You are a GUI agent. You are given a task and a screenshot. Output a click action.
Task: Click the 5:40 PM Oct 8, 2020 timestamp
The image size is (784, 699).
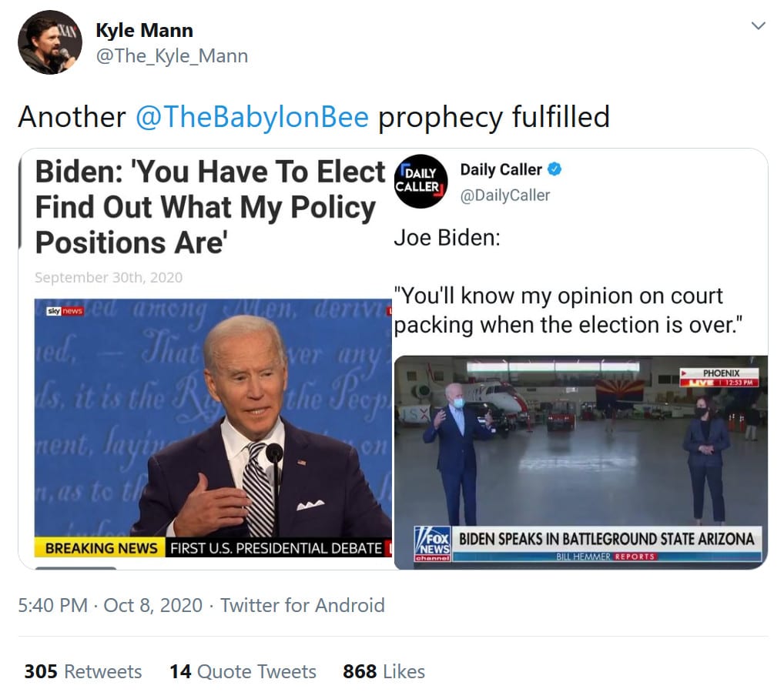pos(110,605)
